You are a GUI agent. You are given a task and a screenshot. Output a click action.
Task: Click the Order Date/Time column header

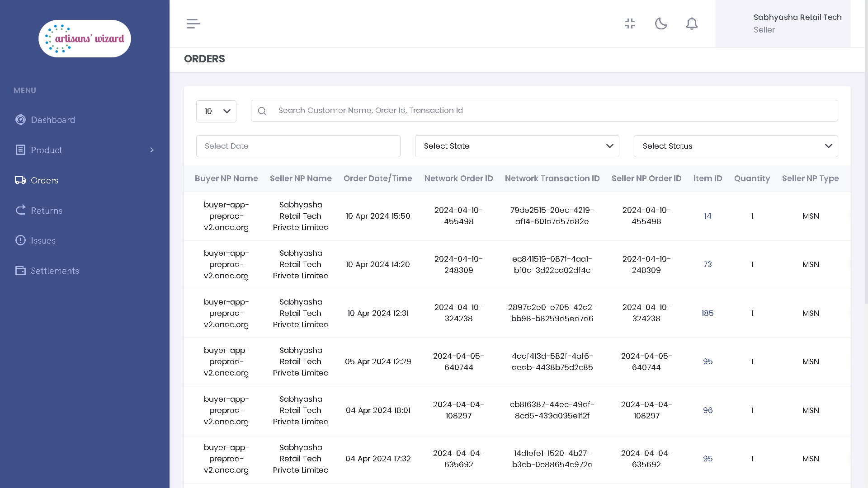[x=377, y=178]
